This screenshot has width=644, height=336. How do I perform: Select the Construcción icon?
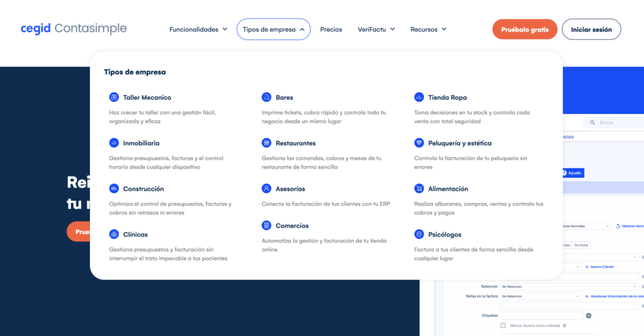pyautogui.click(x=114, y=189)
